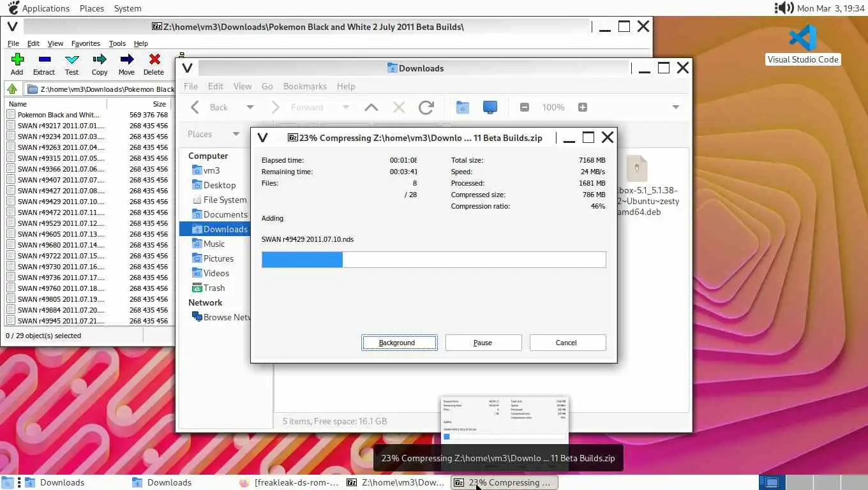The height and width of the screenshot is (490, 868).
Task: Open the Places menu in top panel
Action: [92, 8]
